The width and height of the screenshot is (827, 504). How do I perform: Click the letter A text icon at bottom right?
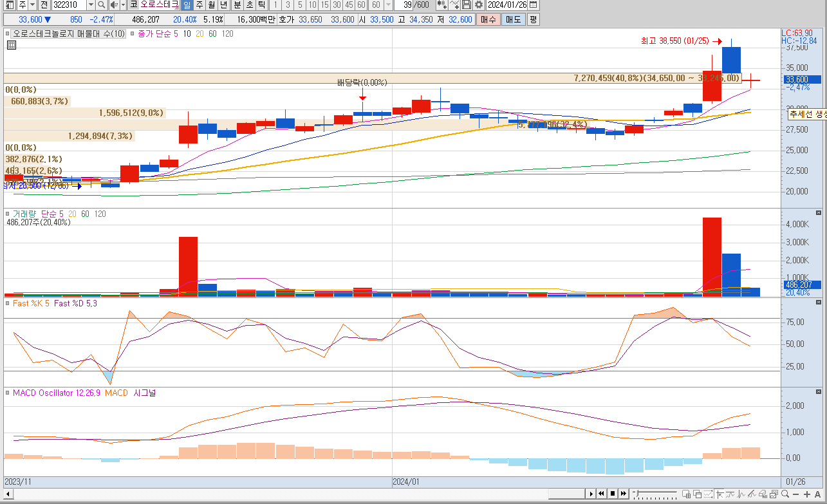817,494
